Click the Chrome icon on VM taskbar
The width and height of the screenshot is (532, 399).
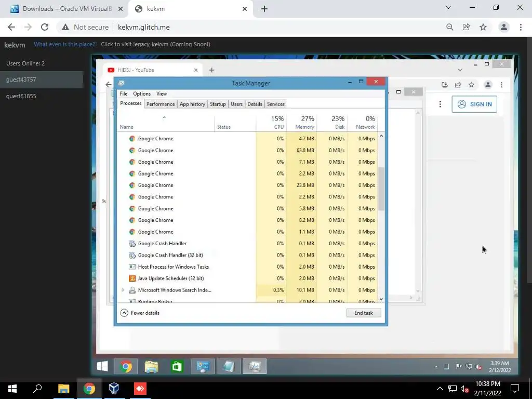coord(126,366)
